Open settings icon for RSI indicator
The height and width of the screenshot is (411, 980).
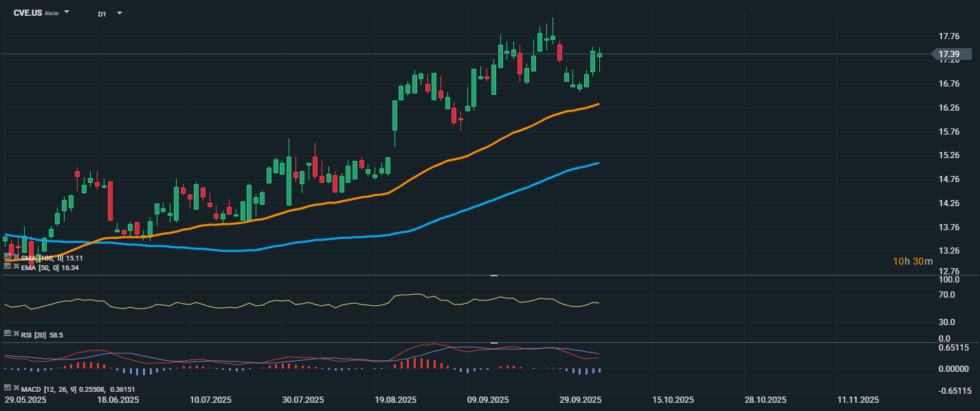[8, 333]
